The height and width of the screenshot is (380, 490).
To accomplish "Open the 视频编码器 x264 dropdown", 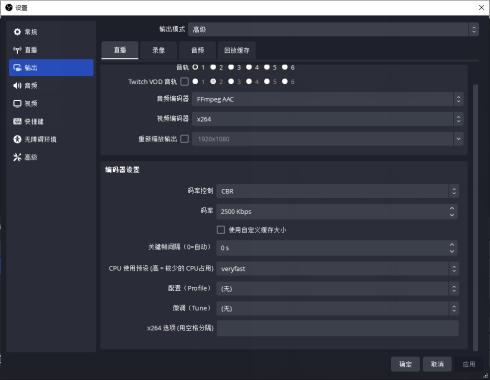I will click(328, 119).
